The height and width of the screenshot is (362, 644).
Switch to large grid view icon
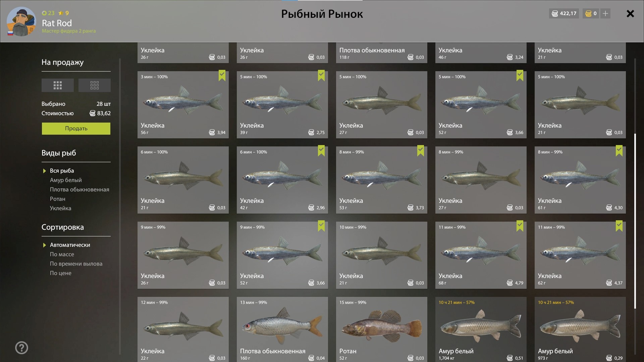57,85
